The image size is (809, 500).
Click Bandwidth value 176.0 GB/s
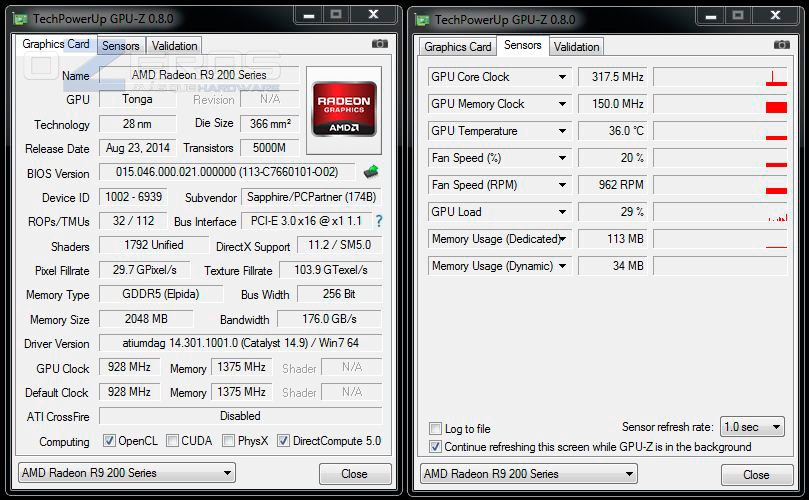point(330,319)
